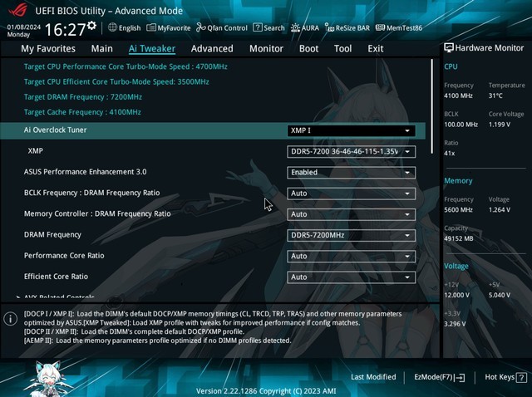The image size is (532, 397).
Task: Switch to My Favorites tab
Action: (x=48, y=49)
